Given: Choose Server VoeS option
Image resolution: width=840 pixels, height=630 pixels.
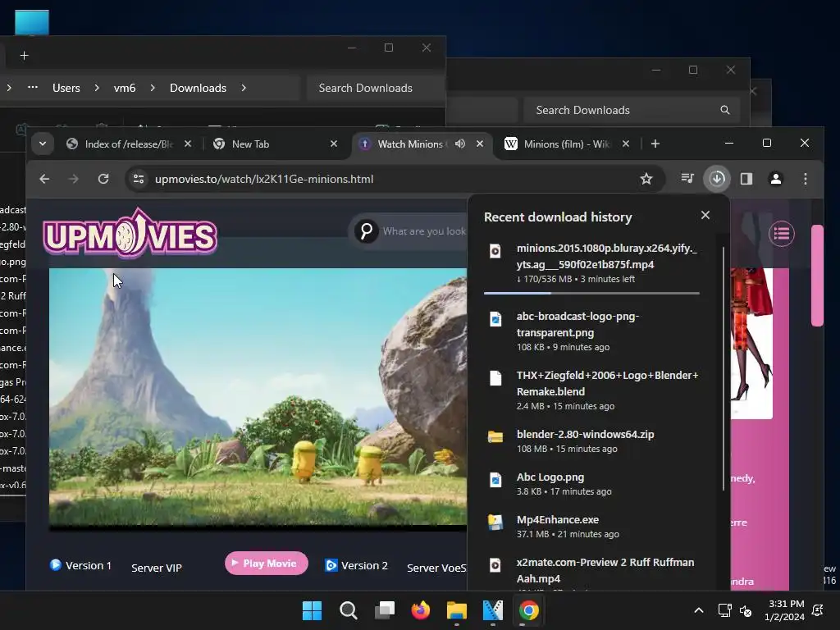Looking at the screenshot, I should [436, 568].
